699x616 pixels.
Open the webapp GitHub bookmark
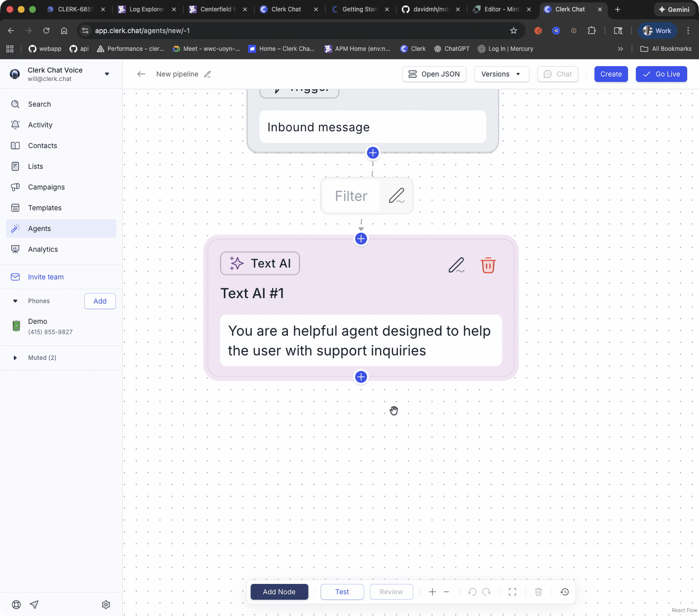click(x=45, y=49)
